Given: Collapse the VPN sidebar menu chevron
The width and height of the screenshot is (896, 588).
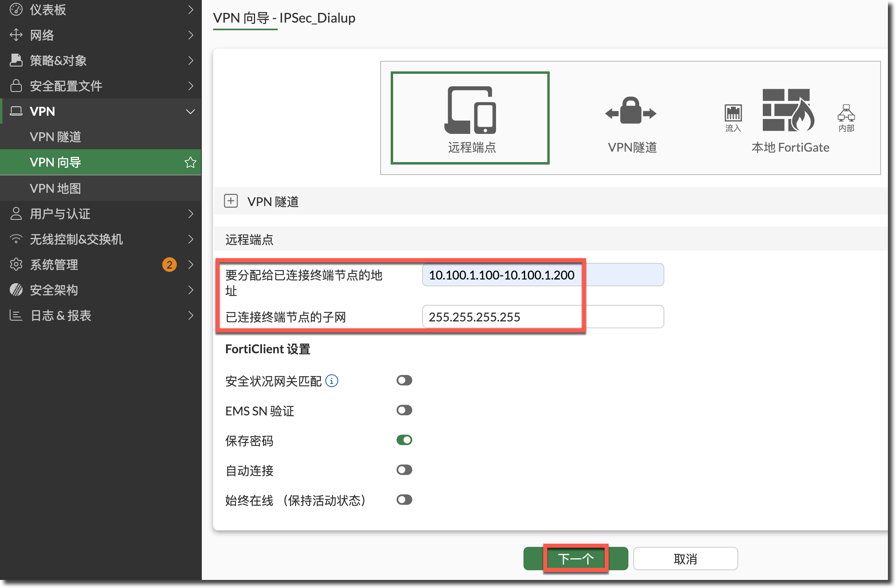Looking at the screenshot, I should coord(190,111).
